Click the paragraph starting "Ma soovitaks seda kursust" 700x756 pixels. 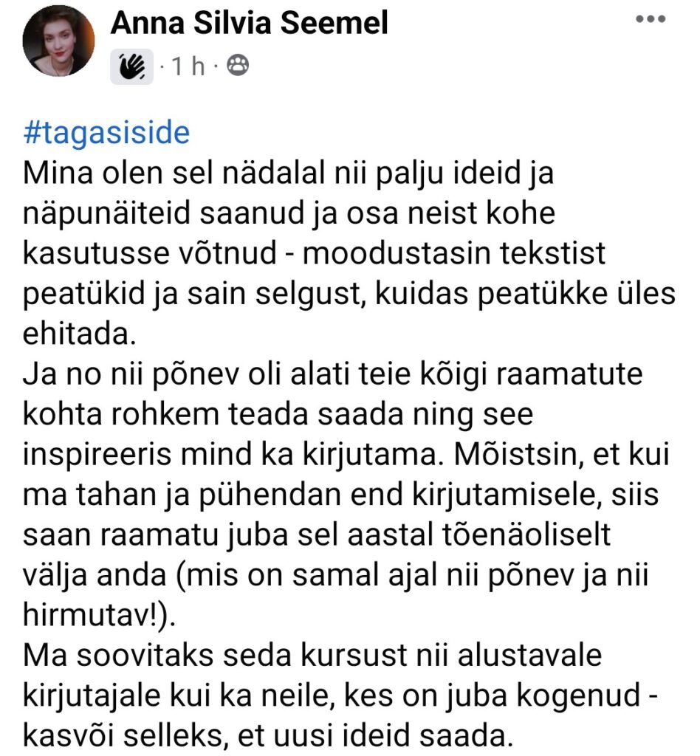pos(340,695)
